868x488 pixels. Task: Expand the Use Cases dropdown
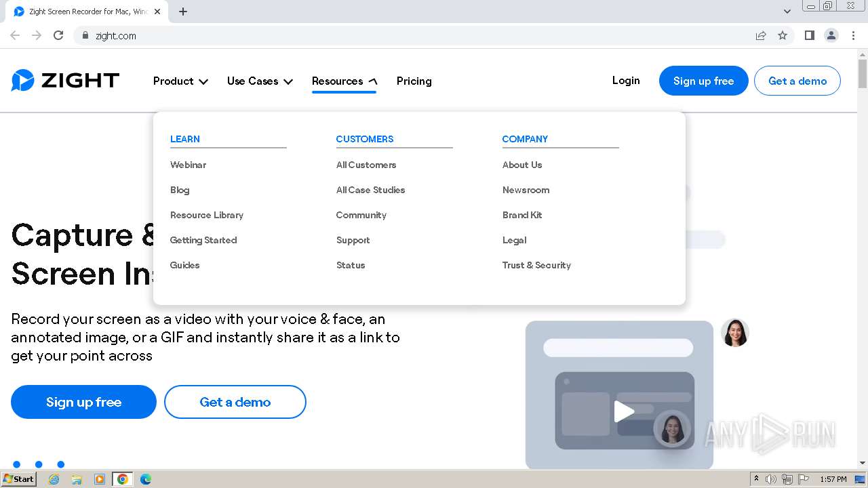(260, 81)
